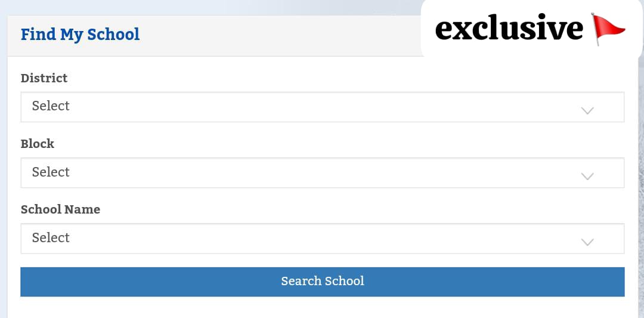Click the District dropdown chevron arrow

[587, 110]
